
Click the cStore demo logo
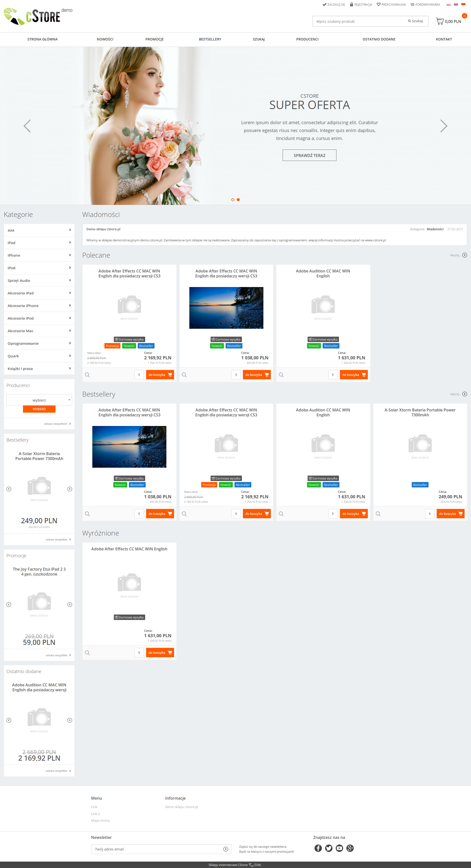click(x=38, y=16)
